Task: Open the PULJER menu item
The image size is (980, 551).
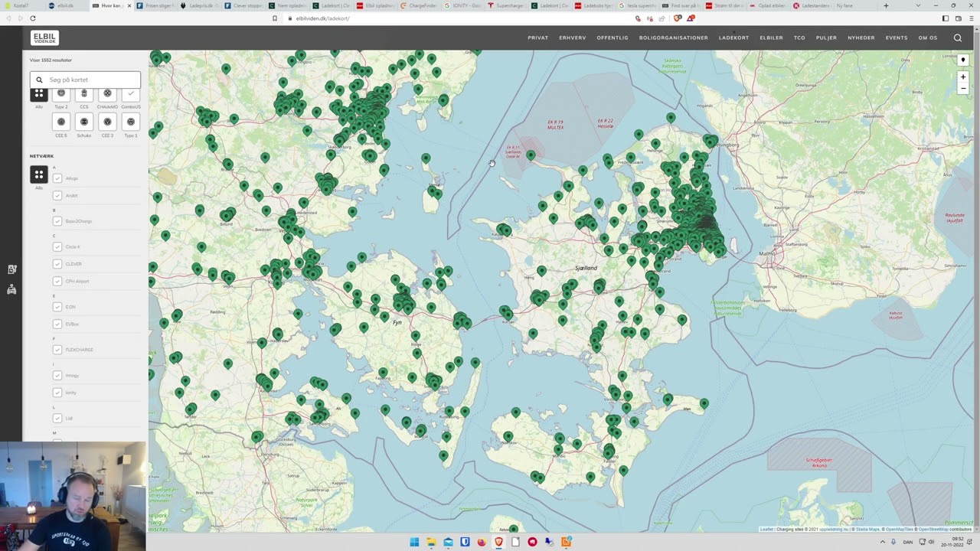Action: coord(826,37)
